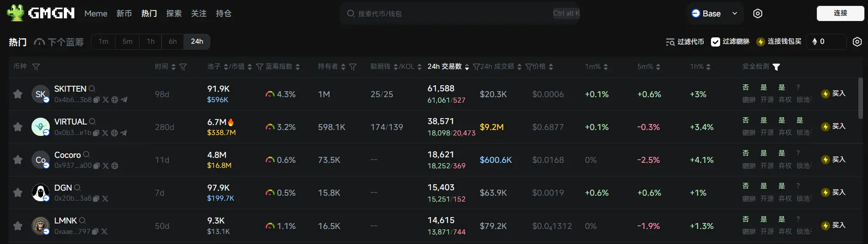This screenshot has width=868, height=244.
Task: Open SKITTEN's X (Twitter) link icon
Action: [x=105, y=100]
